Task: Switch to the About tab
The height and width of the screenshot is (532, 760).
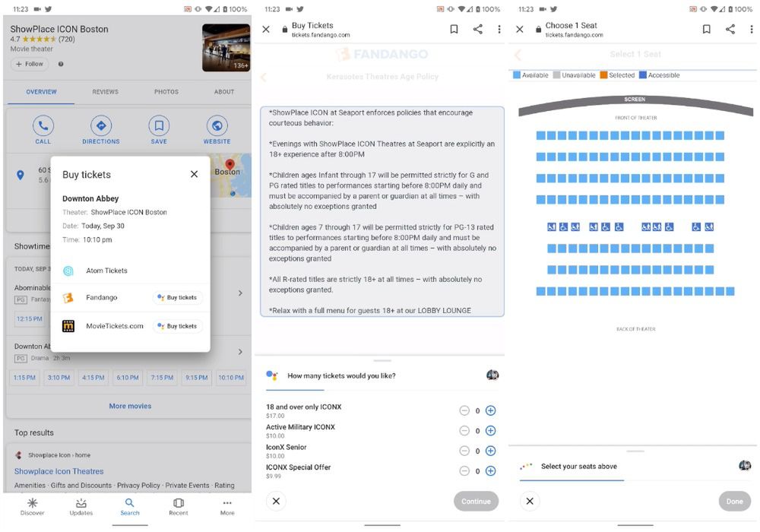Action: [x=224, y=91]
